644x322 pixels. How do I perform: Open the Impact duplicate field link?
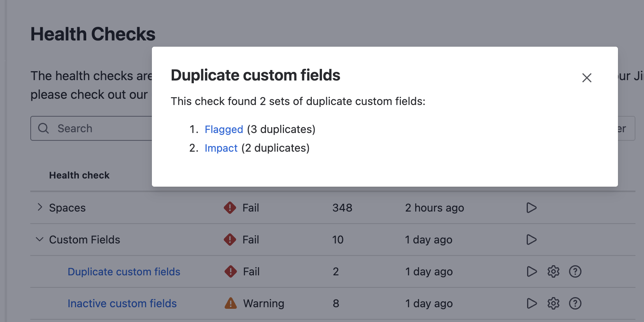(x=221, y=148)
